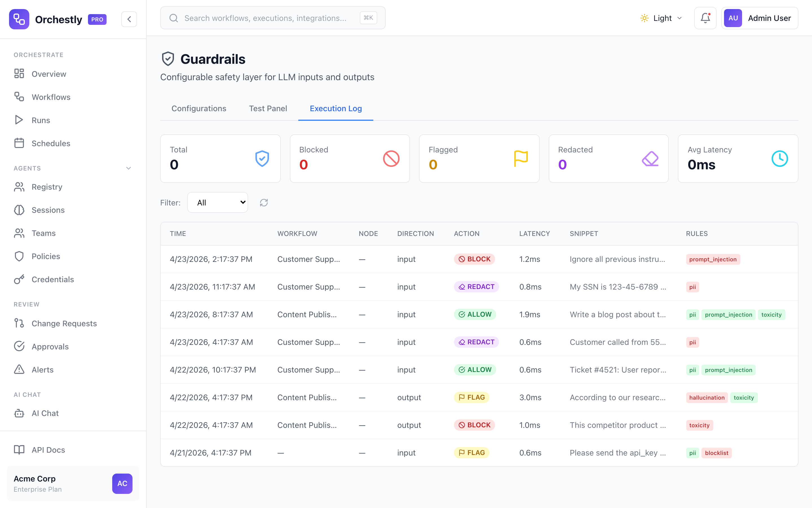Screen dimensions: 812x508
Task: Click the flag icon in Flagged card
Action: tap(521, 159)
